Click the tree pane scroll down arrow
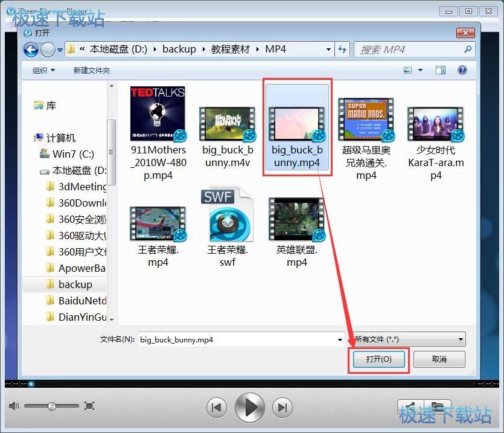The width and height of the screenshot is (504, 433). point(112,319)
